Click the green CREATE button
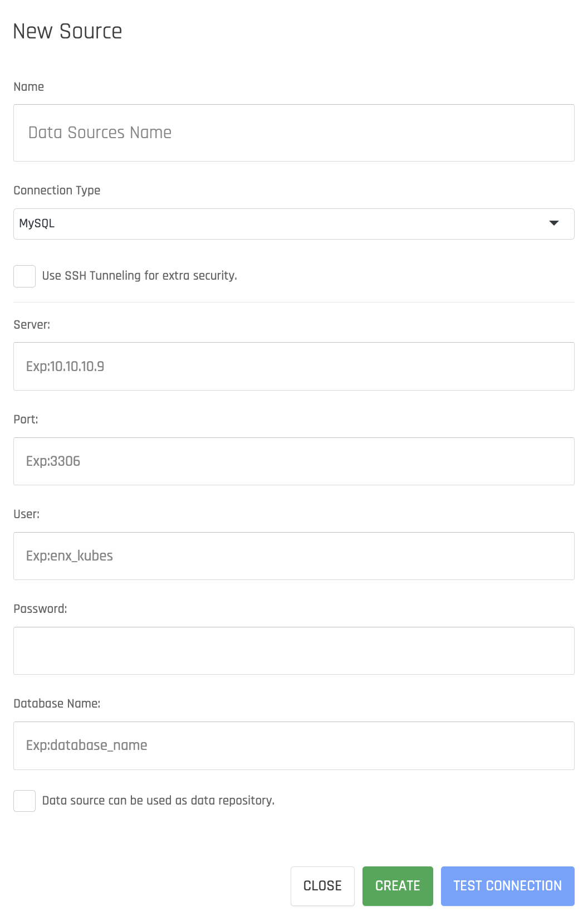Viewport: 588px width, 916px height. click(398, 886)
